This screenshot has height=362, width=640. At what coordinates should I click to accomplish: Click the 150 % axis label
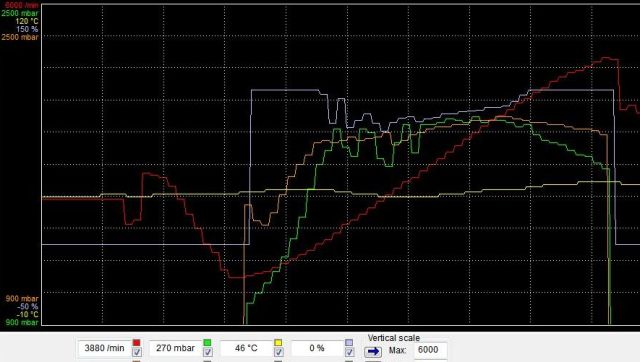click(x=27, y=29)
